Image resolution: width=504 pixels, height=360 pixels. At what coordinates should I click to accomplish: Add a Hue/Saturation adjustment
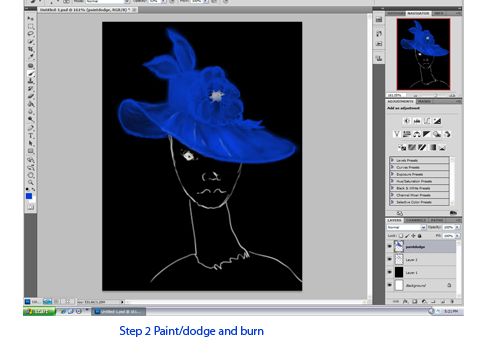tap(406, 134)
